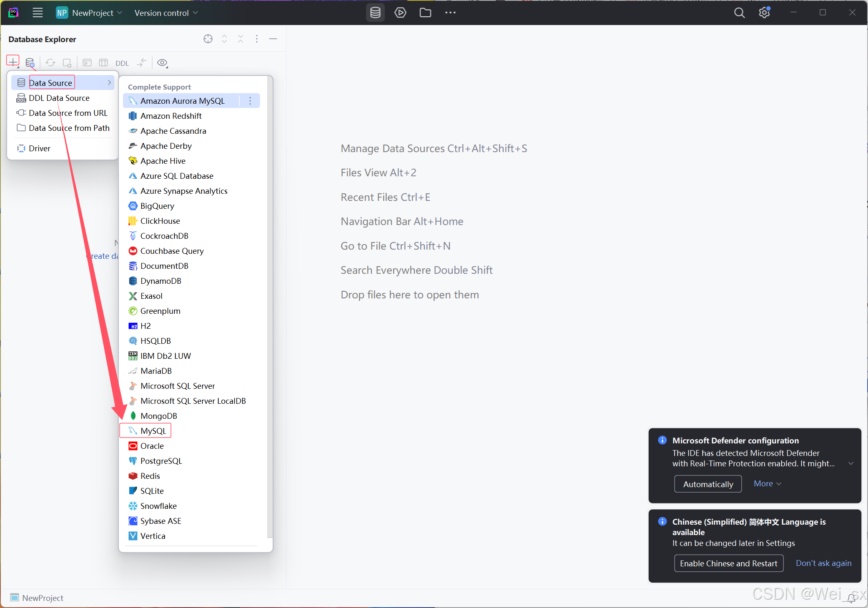This screenshot has width=868, height=608.
Task: Open the Files folder icon in title bar
Action: tap(425, 13)
